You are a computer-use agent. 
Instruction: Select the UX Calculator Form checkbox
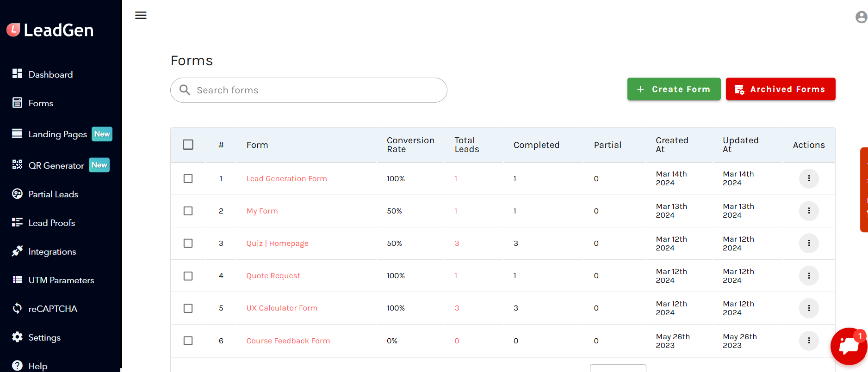pyautogui.click(x=188, y=308)
